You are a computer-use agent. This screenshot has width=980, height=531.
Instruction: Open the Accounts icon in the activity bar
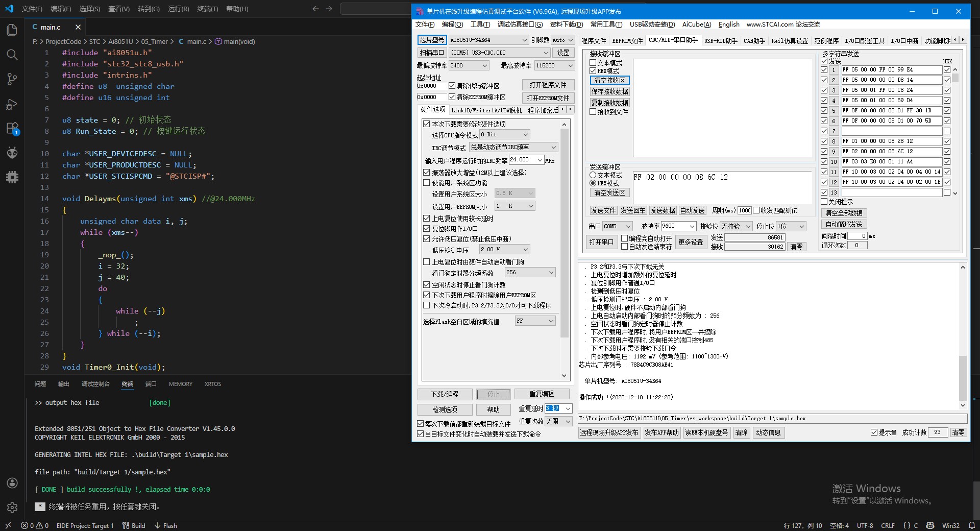click(x=12, y=483)
